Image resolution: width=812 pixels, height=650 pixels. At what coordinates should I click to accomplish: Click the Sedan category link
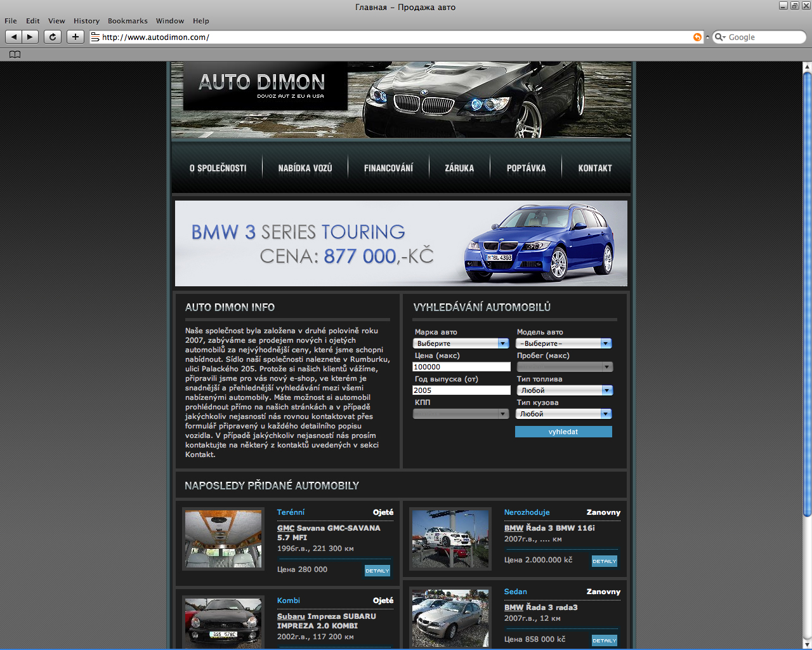[516, 592]
